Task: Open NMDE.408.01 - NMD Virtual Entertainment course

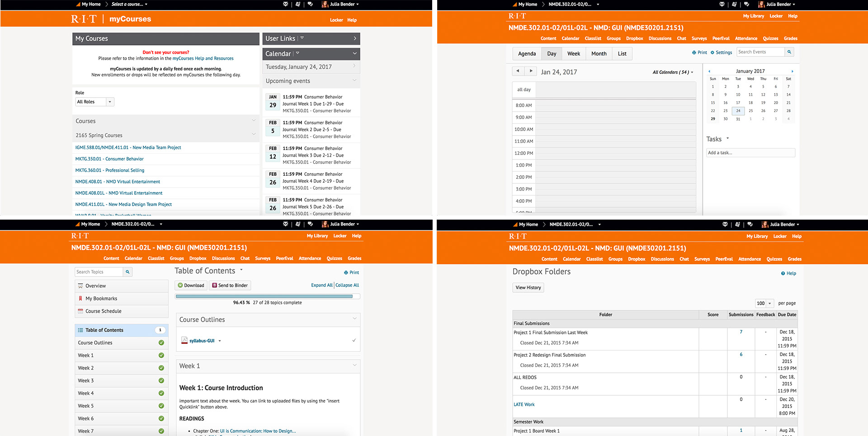Action: 118,182
